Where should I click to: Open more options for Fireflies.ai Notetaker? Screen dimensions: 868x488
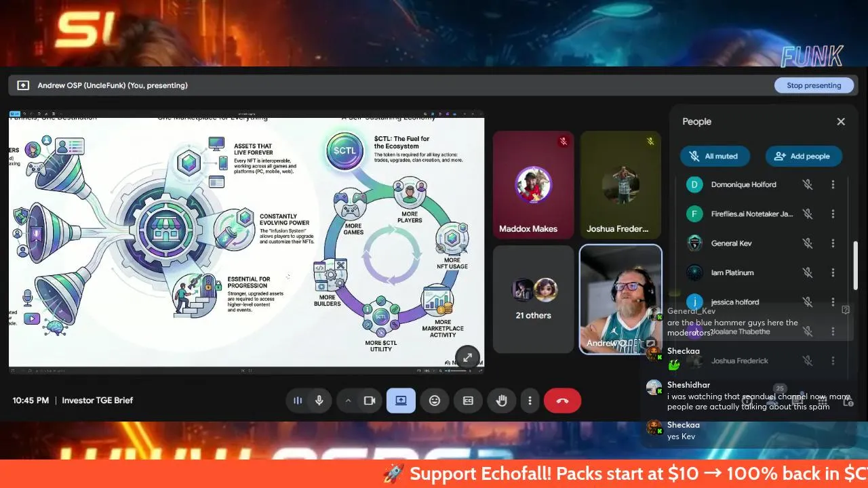coord(833,213)
